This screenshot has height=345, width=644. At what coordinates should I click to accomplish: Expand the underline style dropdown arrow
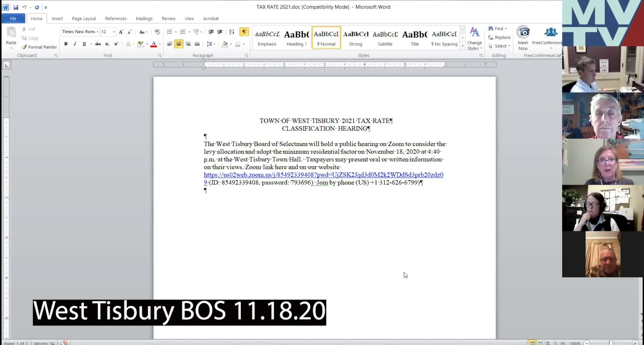pos(91,44)
